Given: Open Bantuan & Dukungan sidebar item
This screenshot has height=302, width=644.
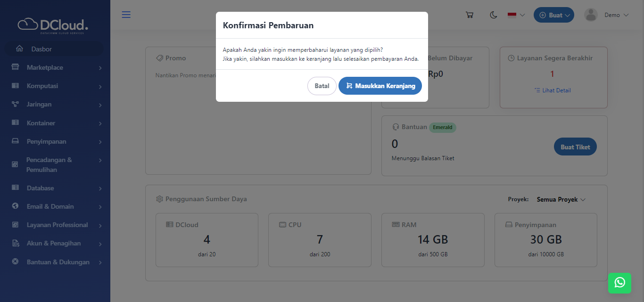Looking at the screenshot, I should coord(56,262).
